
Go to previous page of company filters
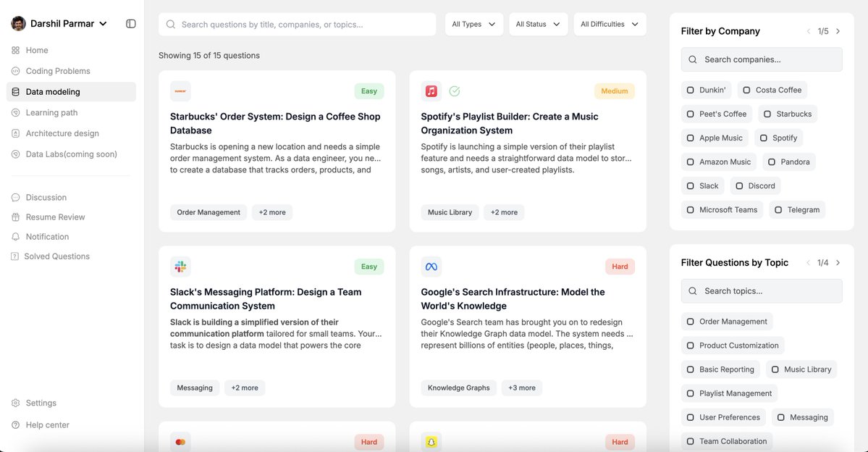pos(808,32)
